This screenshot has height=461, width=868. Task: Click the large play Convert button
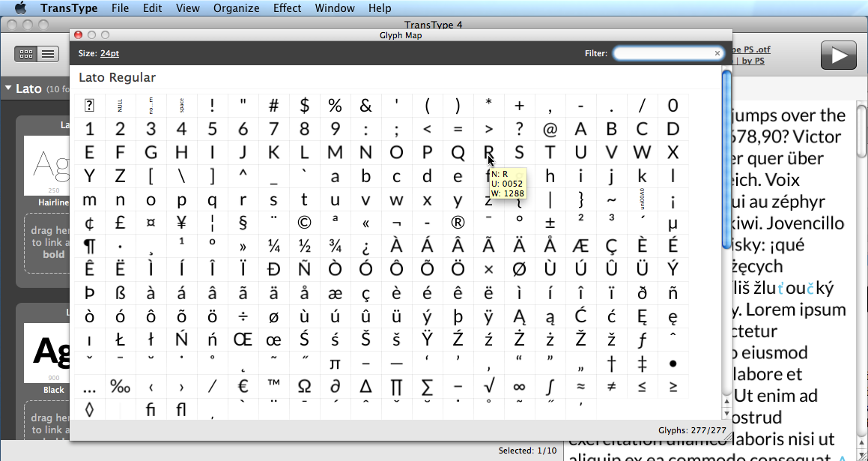(x=838, y=55)
